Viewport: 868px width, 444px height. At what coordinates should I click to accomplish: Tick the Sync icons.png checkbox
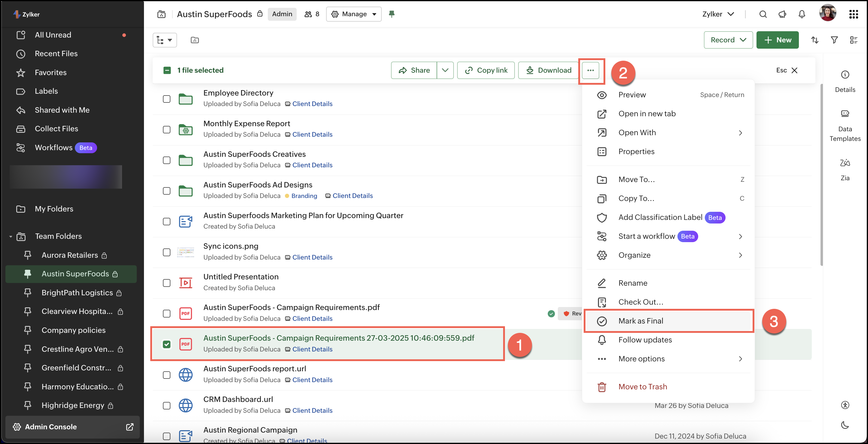pos(167,252)
